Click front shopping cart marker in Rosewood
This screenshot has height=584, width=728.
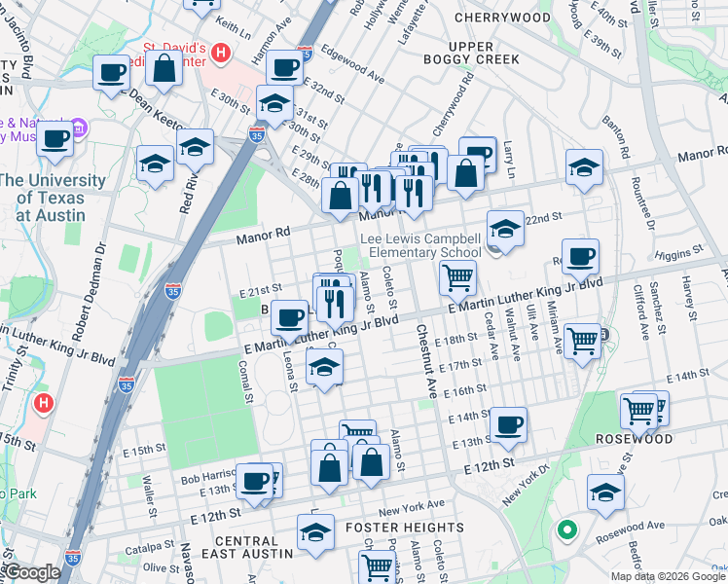click(x=639, y=413)
